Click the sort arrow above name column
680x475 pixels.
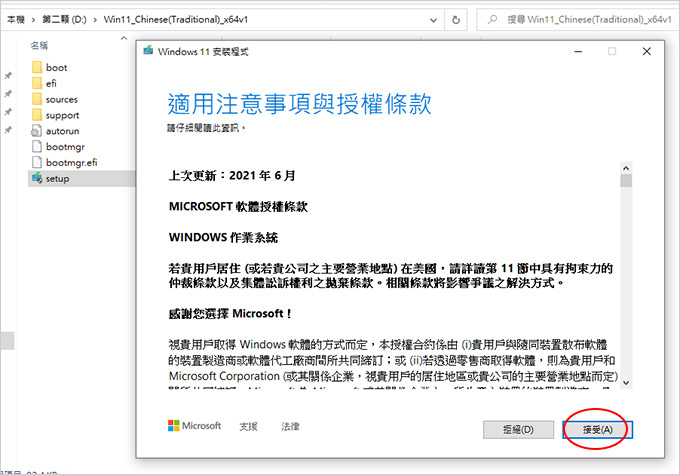pos(124,38)
